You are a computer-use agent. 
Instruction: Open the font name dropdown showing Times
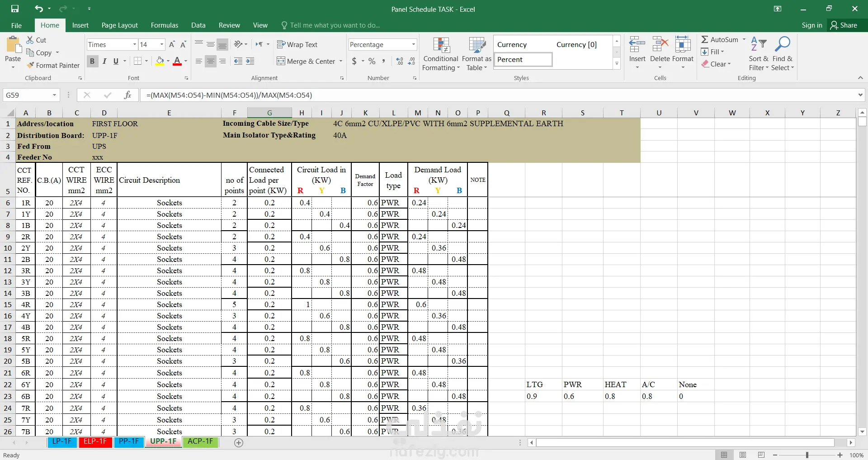click(x=134, y=44)
